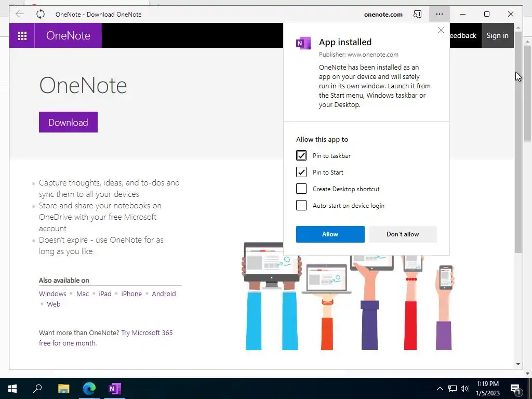Open the Windows download link
Screen dimensions: 532x399
click(x=52, y=294)
